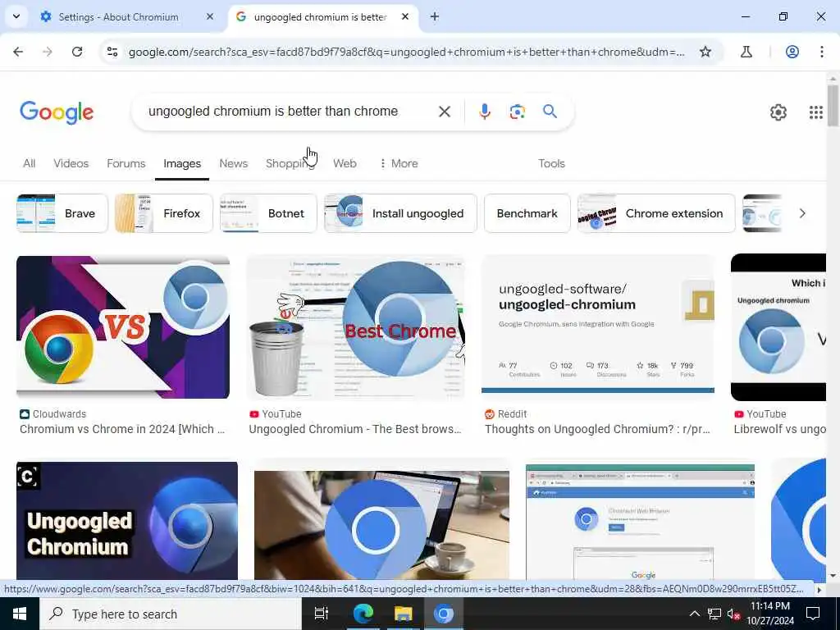This screenshot has width=840, height=630.
Task: Click the address bar URL
Action: 407,52
